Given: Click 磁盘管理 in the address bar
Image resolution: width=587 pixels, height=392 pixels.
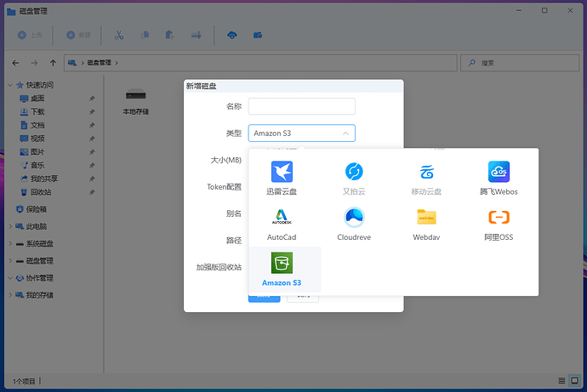Looking at the screenshot, I should [x=100, y=63].
